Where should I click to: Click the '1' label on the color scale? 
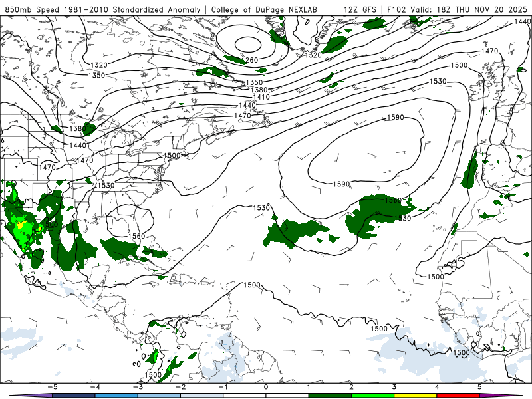coord(309,387)
